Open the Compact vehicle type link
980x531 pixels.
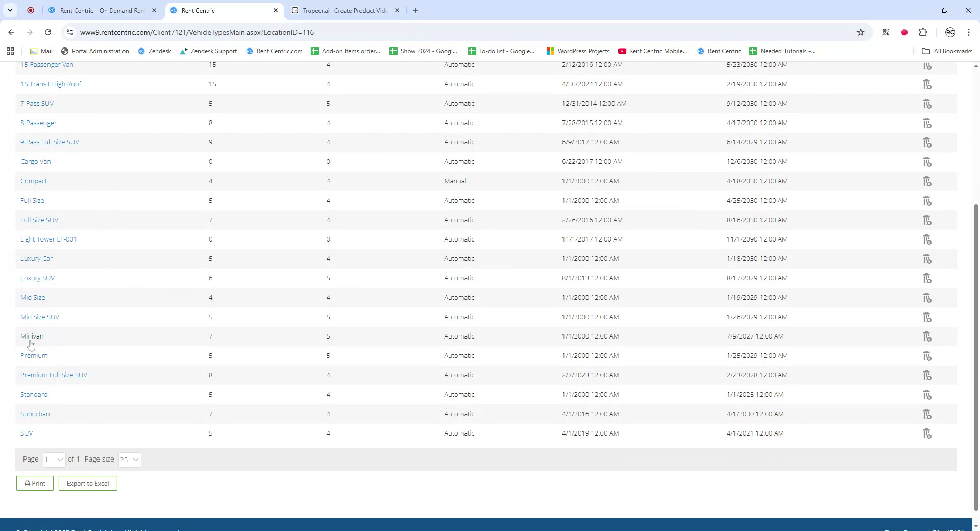(34, 181)
